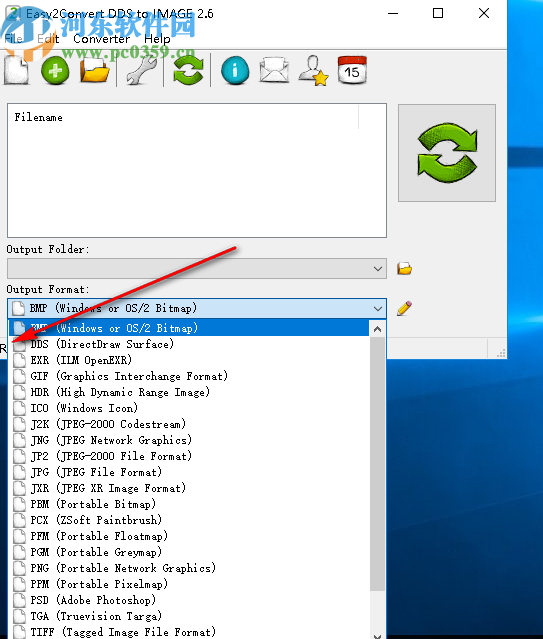The height and width of the screenshot is (639, 543).
Task: Open the calendar 15 icon
Action: tap(352, 71)
